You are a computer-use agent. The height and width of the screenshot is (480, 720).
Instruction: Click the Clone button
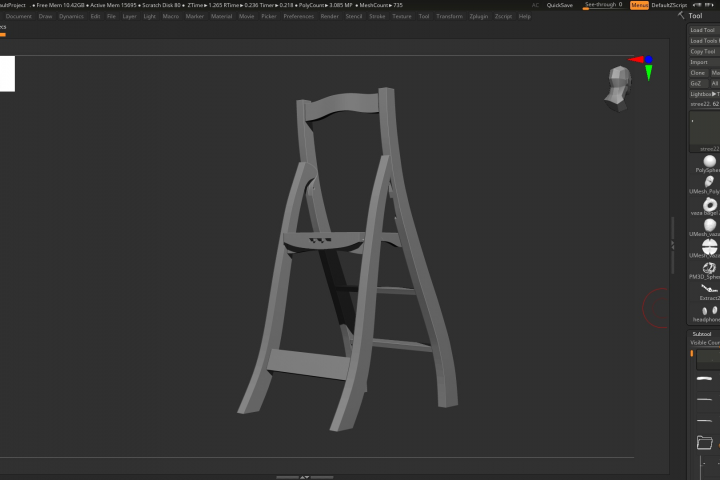(698, 73)
